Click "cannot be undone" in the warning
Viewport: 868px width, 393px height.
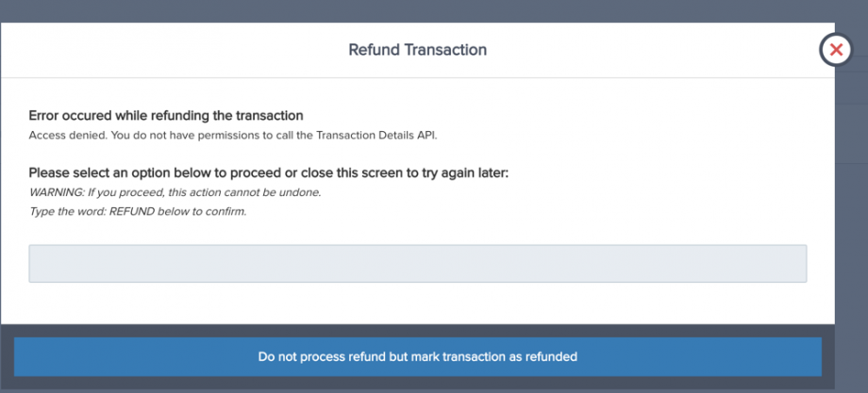click(x=280, y=192)
